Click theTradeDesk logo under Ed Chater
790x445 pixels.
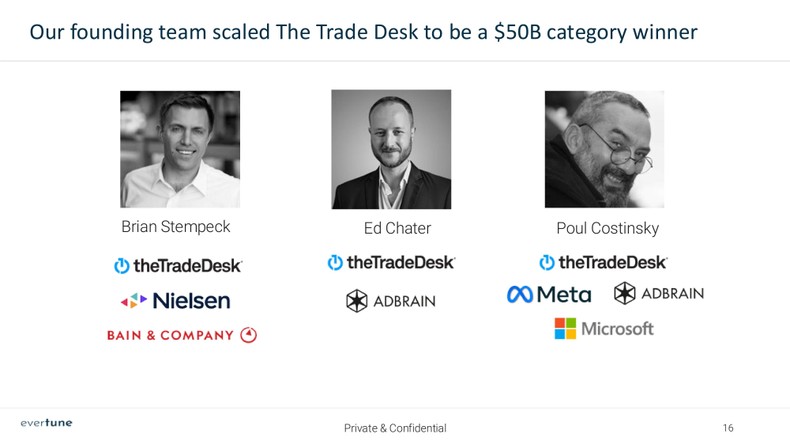391,263
